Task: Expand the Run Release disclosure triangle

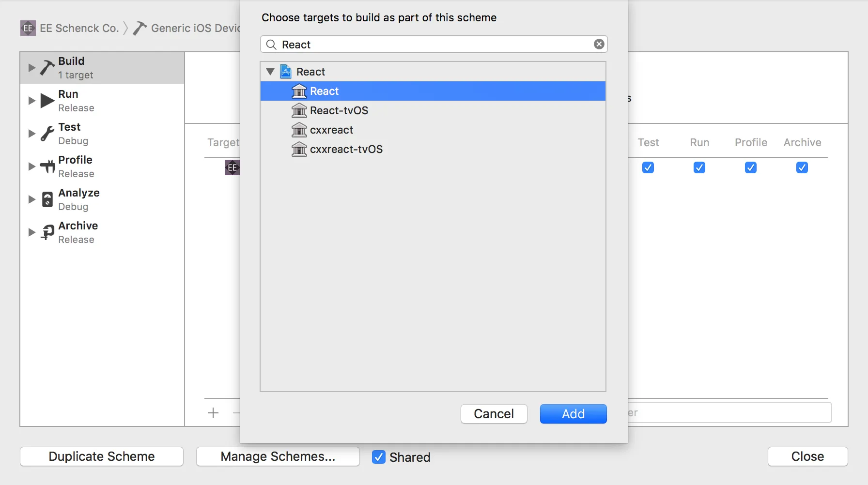Action: point(31,101)
